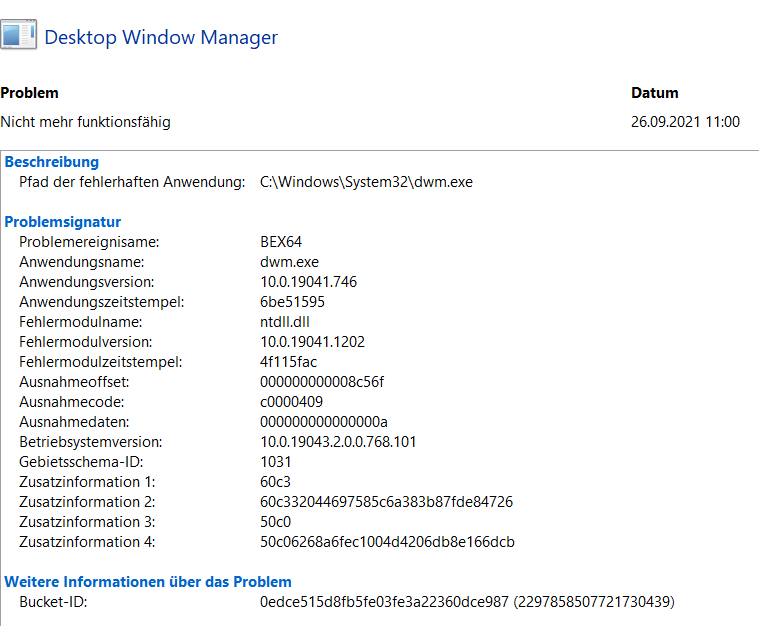
Task: Select the Problem column header
Action: pyautogui.click(x=30, y=93)
